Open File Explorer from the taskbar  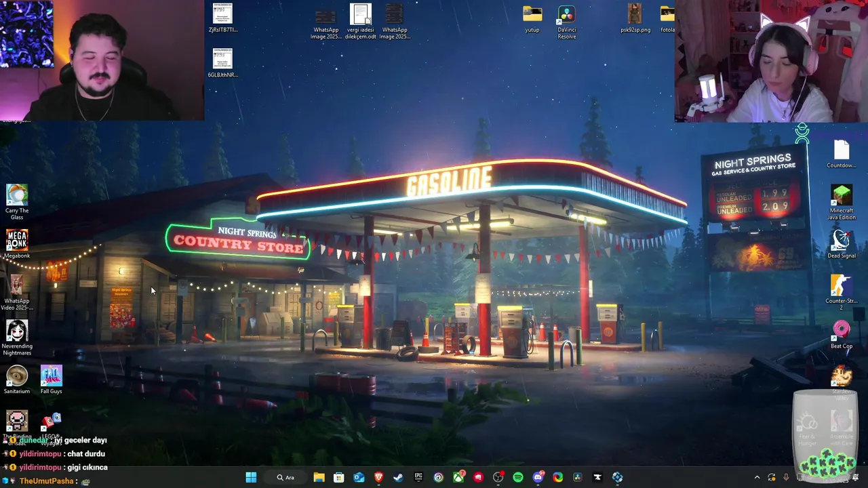(x=319, y=477)
